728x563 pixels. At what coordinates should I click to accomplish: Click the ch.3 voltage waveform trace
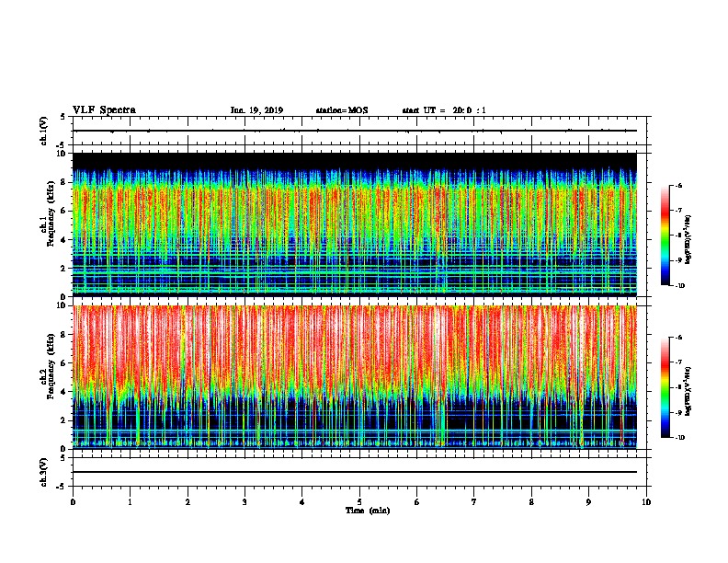click(355, 472)
